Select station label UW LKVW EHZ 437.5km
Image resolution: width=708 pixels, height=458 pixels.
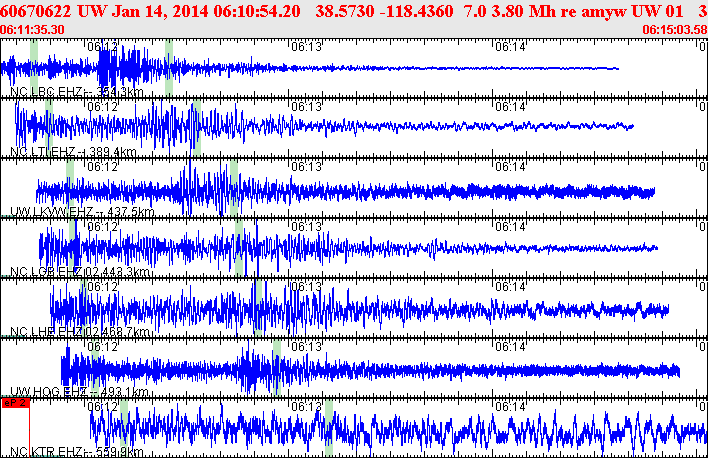(x=82, y=212)
